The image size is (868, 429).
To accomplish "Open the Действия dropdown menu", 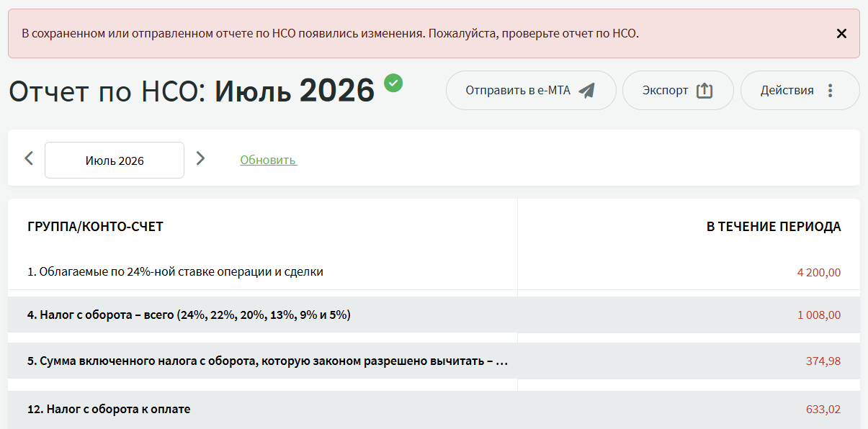I will pos(800,91).
